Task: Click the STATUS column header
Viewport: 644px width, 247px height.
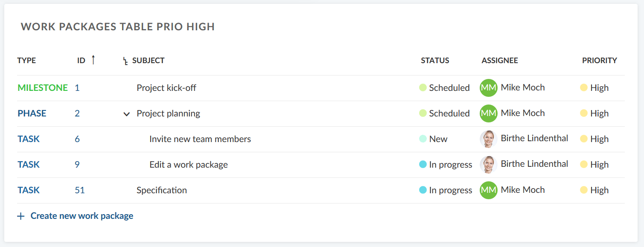Action: coord(435,61)
